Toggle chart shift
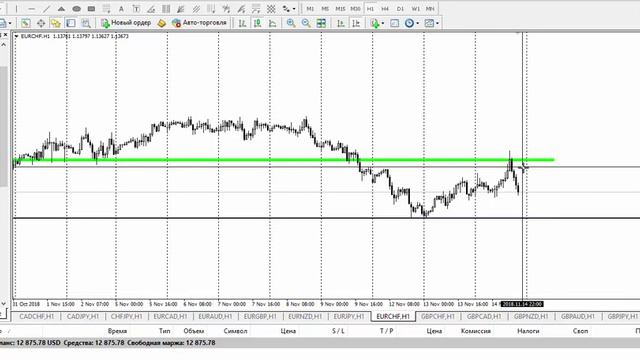 [356, 23]
